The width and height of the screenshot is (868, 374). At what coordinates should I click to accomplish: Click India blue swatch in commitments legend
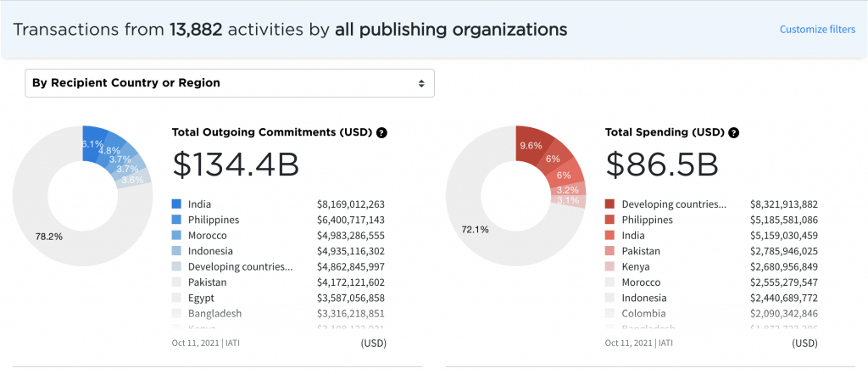tap(176, 204)
